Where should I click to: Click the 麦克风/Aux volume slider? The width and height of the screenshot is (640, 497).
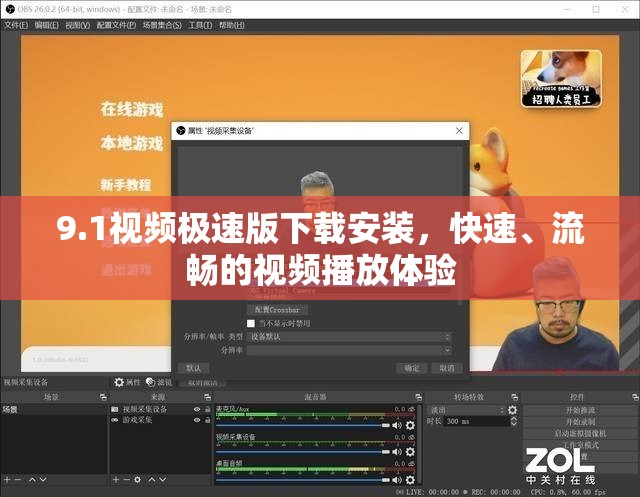pyautogui.click(x=303, y=426)
